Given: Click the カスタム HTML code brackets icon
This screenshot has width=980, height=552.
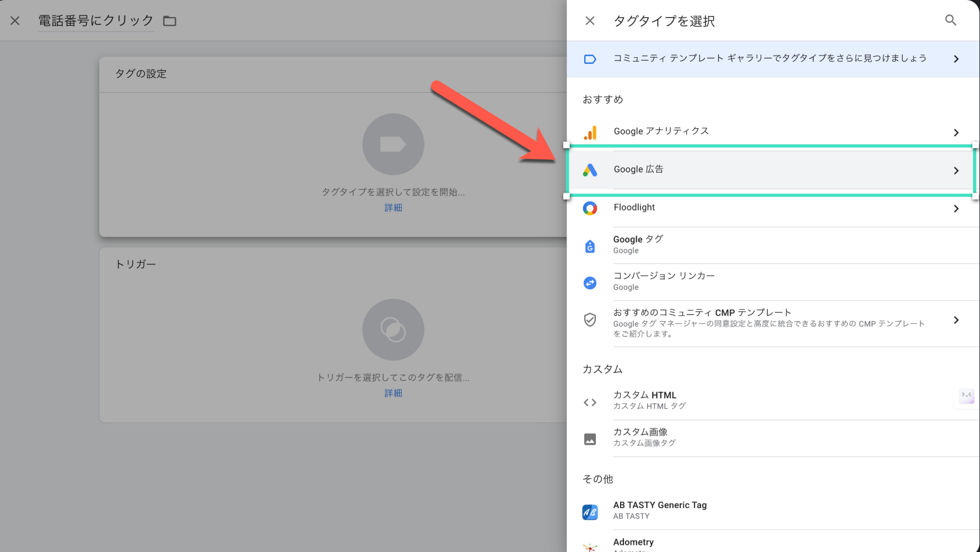Looking at the screenshot, I should (x=590, y=403).
